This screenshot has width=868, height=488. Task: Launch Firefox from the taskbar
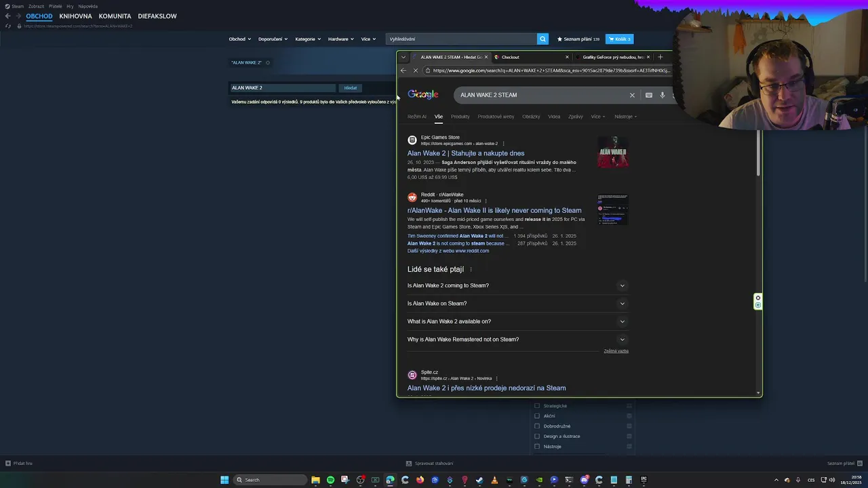(x=420, y=480)
